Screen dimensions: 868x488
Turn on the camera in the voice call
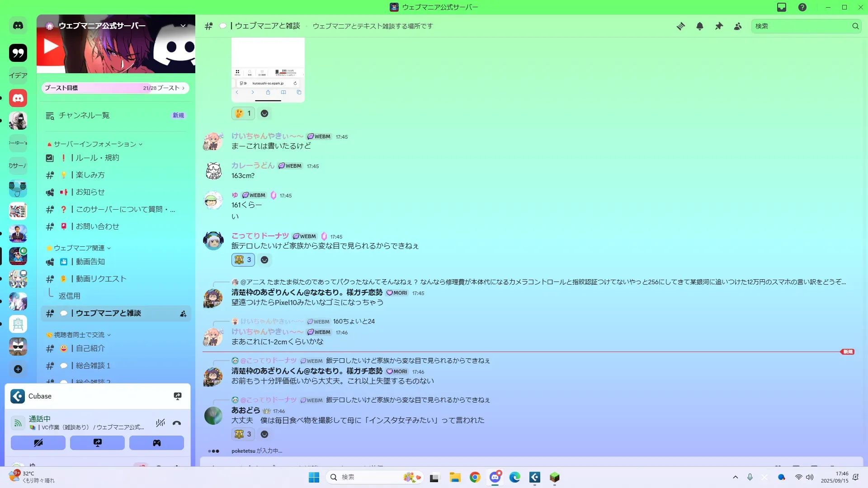(38, 443)
